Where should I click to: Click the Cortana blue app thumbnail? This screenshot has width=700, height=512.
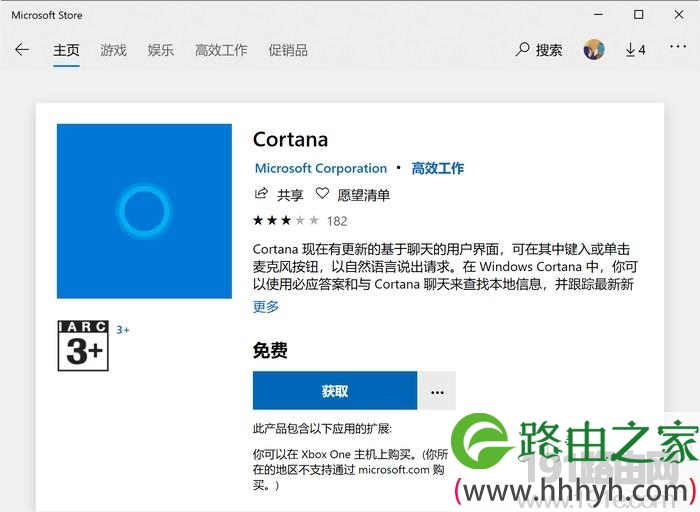point(144,211)
